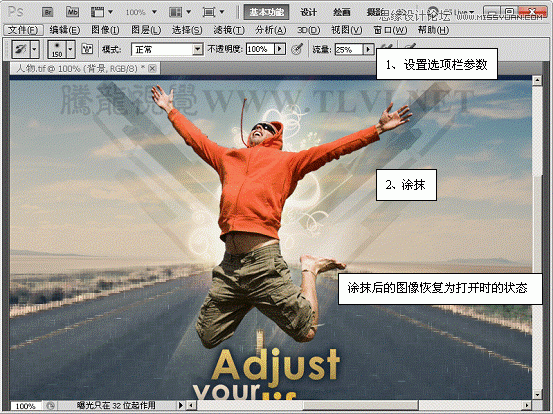Open Mini Bridge with the Mb icon

click(72, 12)
